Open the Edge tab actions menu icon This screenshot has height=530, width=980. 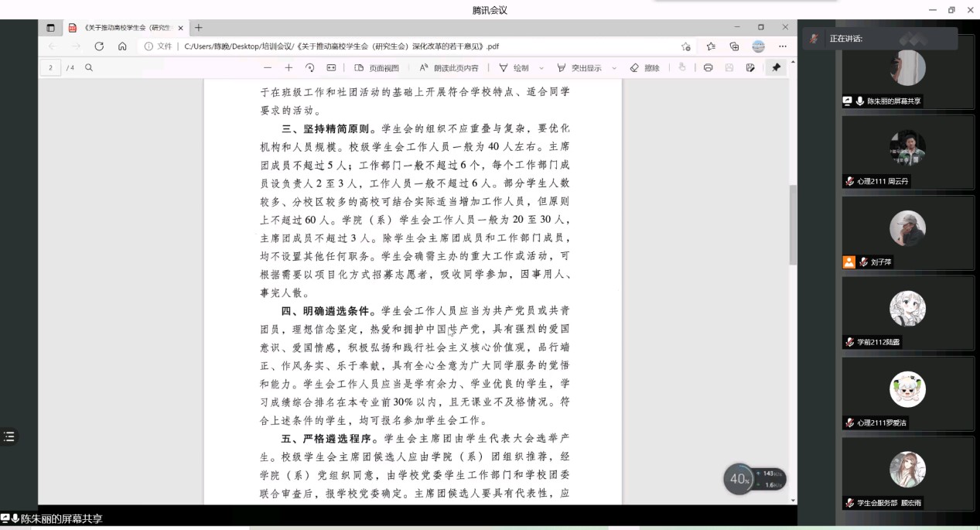51,28
